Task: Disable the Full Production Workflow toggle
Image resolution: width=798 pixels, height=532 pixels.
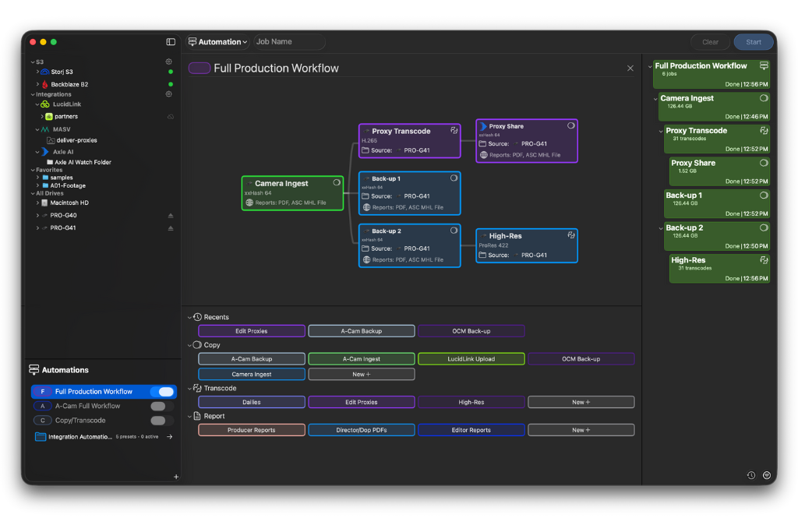Action: pyautogui.click(x=162, y=392)
